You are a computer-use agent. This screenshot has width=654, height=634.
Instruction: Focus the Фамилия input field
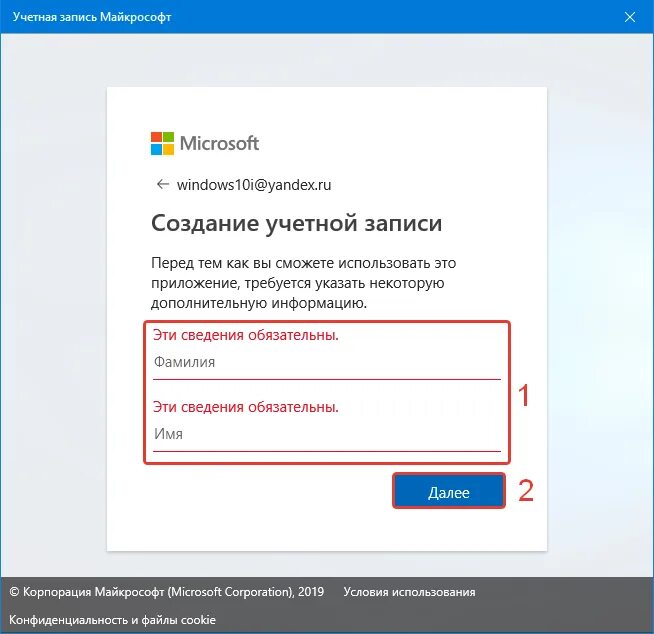327,362
